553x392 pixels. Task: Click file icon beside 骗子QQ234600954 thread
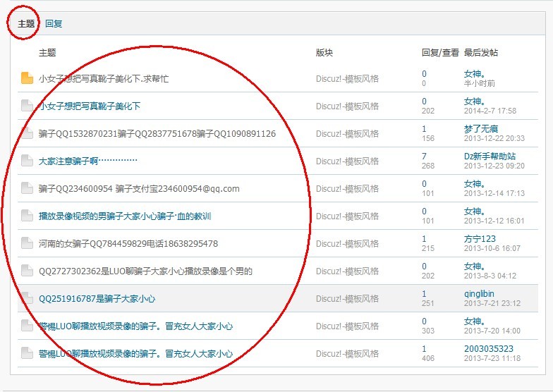coord(27,188)
